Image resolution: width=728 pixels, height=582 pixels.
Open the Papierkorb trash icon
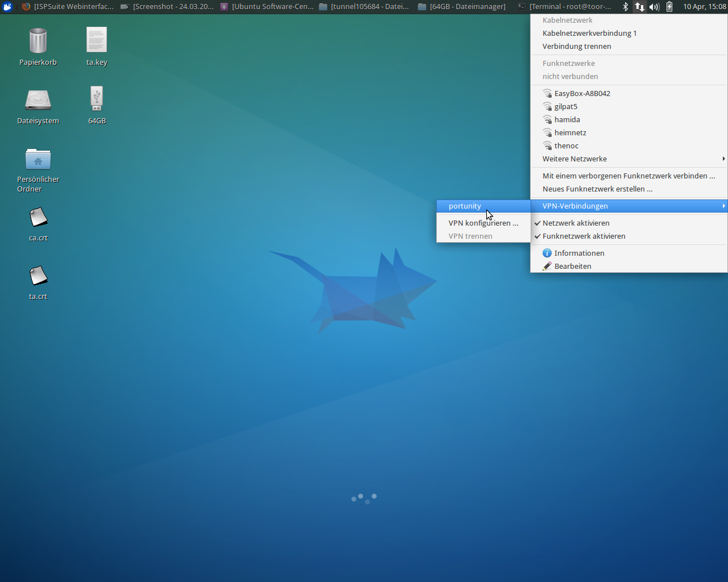38,42
